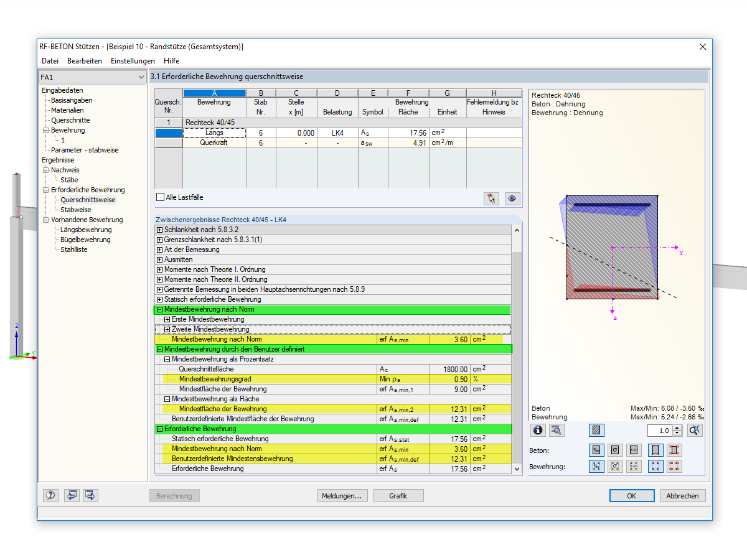This screenshot has width=747, height=560.
Task: Expand Grenzschlankheit nach 5.8.3.1(1)
Action: 159,240
